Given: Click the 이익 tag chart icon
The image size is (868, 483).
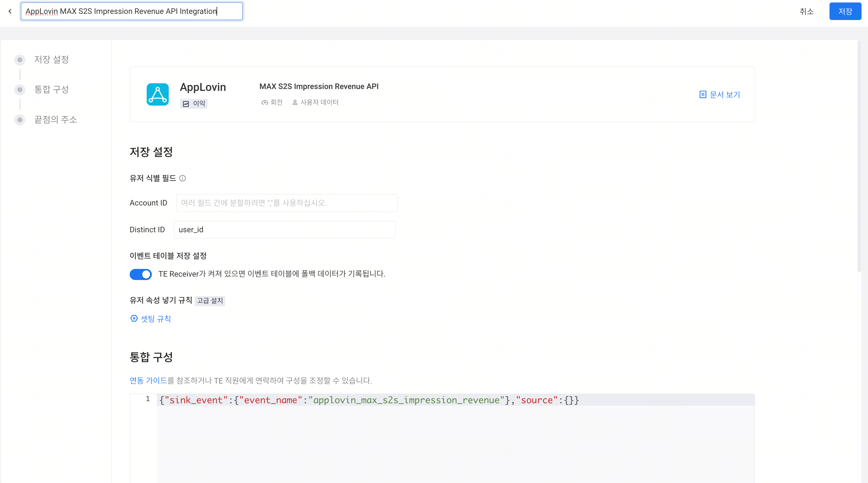Looking at the screenshot, I should click(186, 104).
